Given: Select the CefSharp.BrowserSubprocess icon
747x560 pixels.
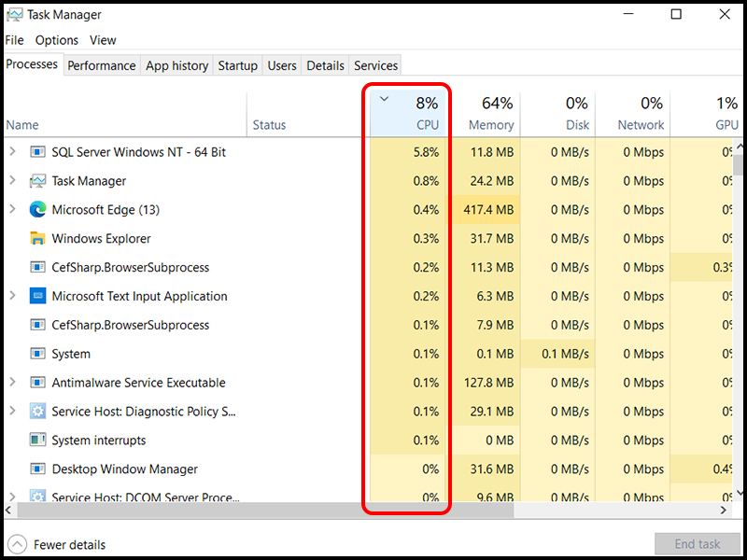Looking at the screenshot, I should tap(38, 267).
